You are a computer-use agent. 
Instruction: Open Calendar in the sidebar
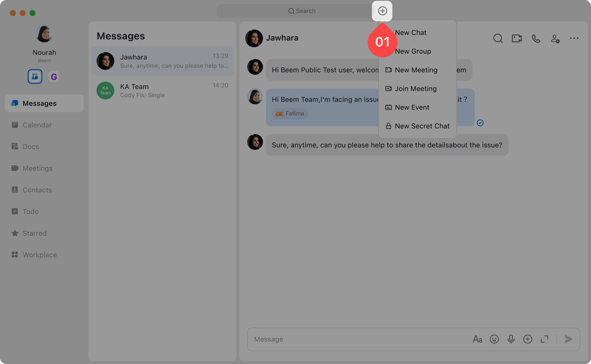pyautogui.click(x=37, y=125)
